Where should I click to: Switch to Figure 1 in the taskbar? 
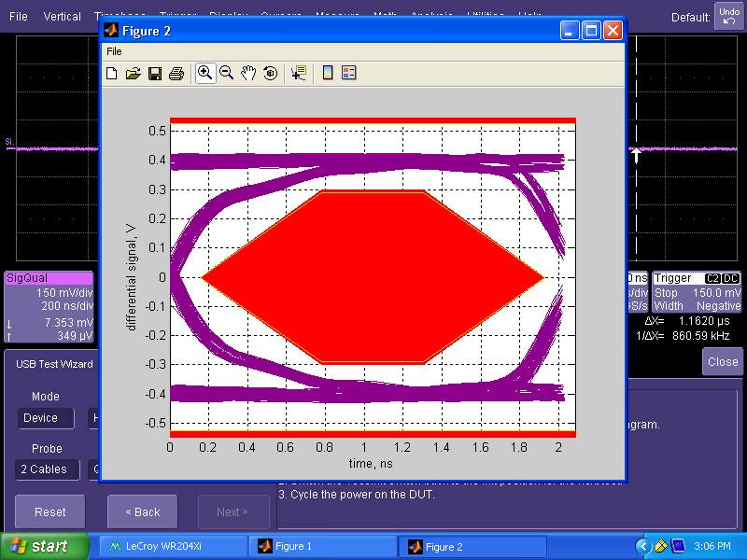click(x=322, y=547)
